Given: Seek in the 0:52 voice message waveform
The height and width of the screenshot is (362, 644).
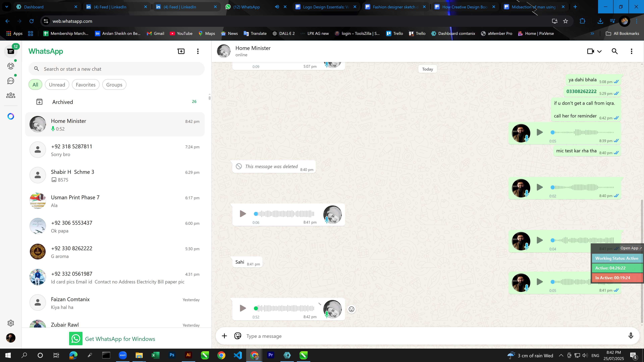Looking at the screenshot, I should (284, 308).
